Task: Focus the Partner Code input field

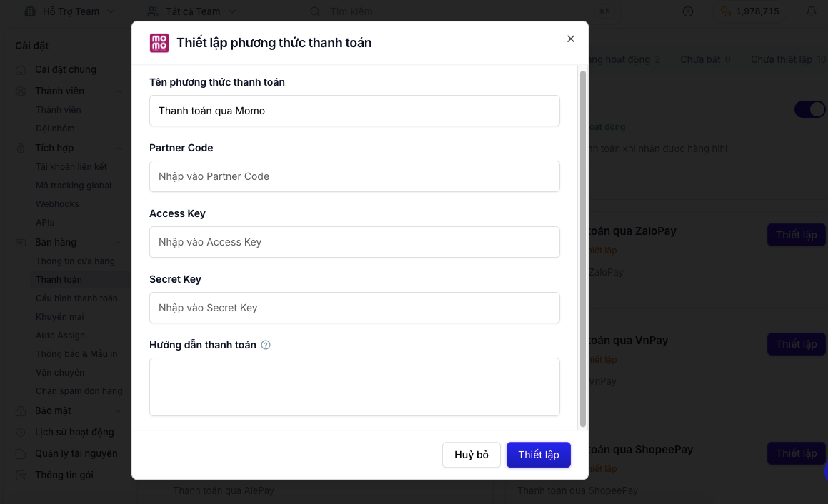Action: [354, 176]
